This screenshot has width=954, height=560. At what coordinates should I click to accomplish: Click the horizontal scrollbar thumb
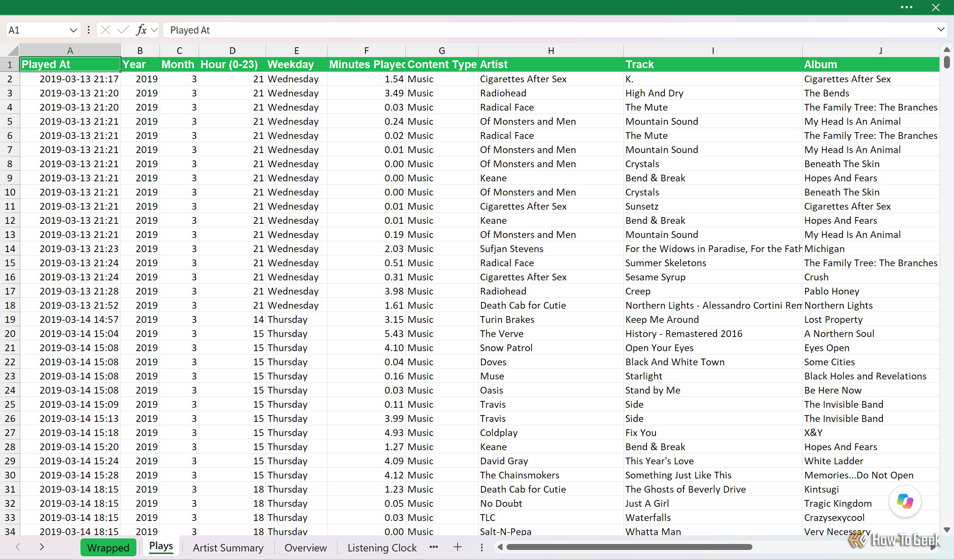pyautogui.click(x=629, y=547)
